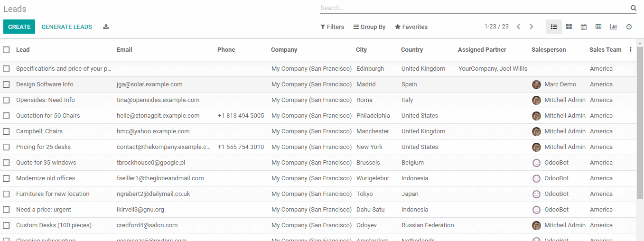Image resolution: width=644 pixels, height=241 pixels.
Task: Check the Quotation for 50 Chairs row
Action: (6, 116)
